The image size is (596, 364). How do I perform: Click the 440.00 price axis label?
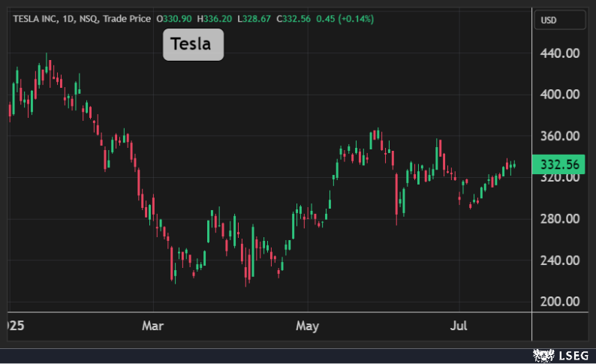[560, 53]
